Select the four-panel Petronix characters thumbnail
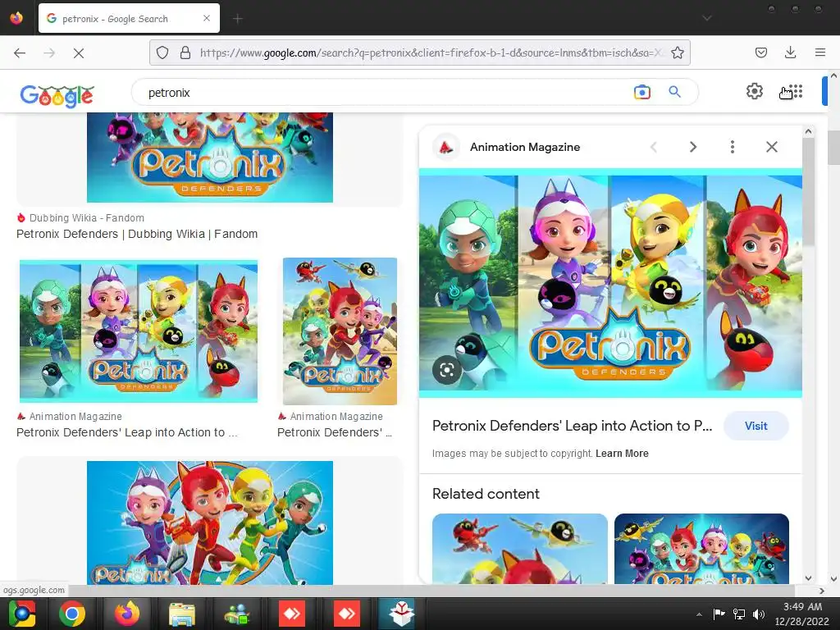840x630 pixels. coord(138,331)
